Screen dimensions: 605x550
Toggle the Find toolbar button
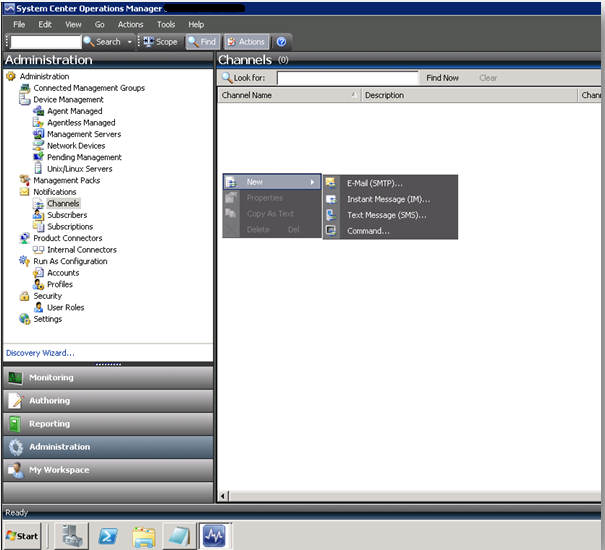(203, 42)
